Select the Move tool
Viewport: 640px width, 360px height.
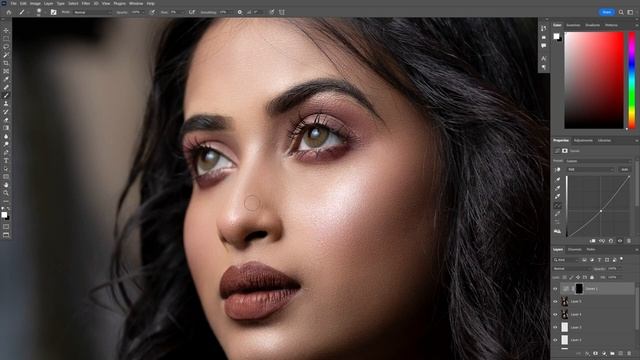(x=6, y=31)
